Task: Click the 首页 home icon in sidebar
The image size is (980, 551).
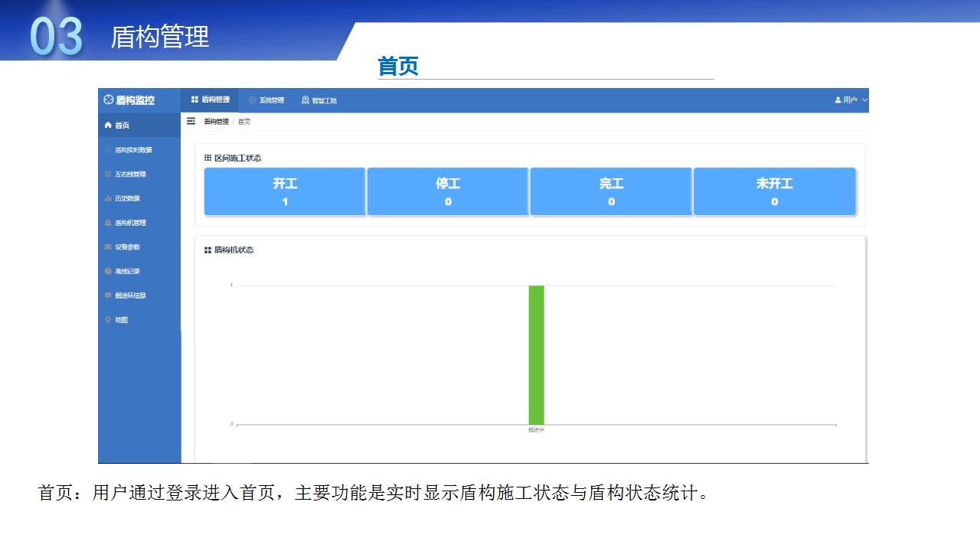Action: pos(108,126)
